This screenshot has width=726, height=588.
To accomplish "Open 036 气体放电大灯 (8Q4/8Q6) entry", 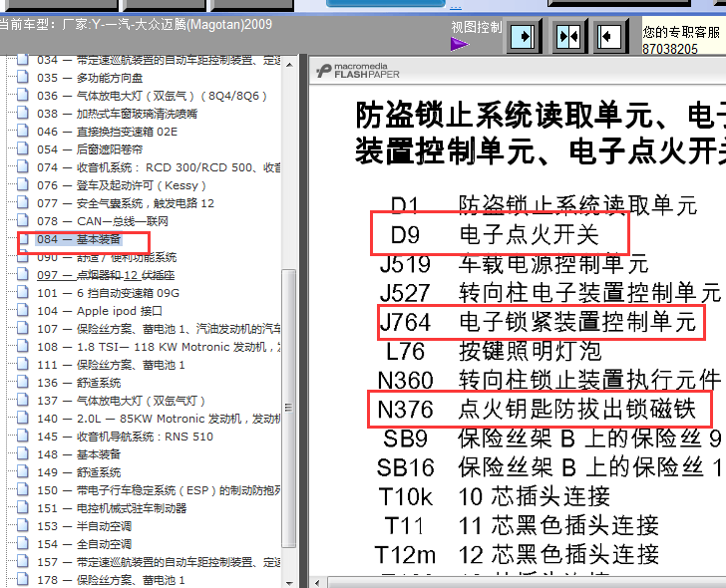I will point(152,96).
